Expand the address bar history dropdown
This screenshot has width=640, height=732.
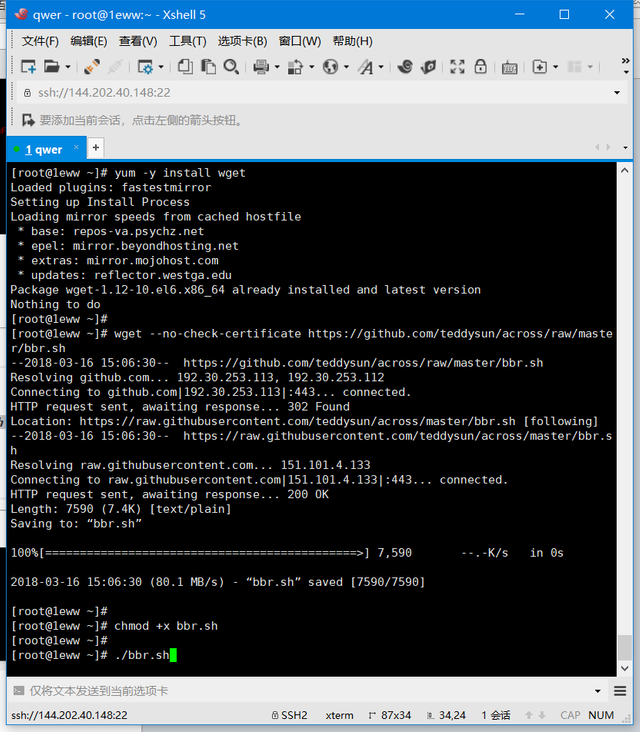pos(617,93)
